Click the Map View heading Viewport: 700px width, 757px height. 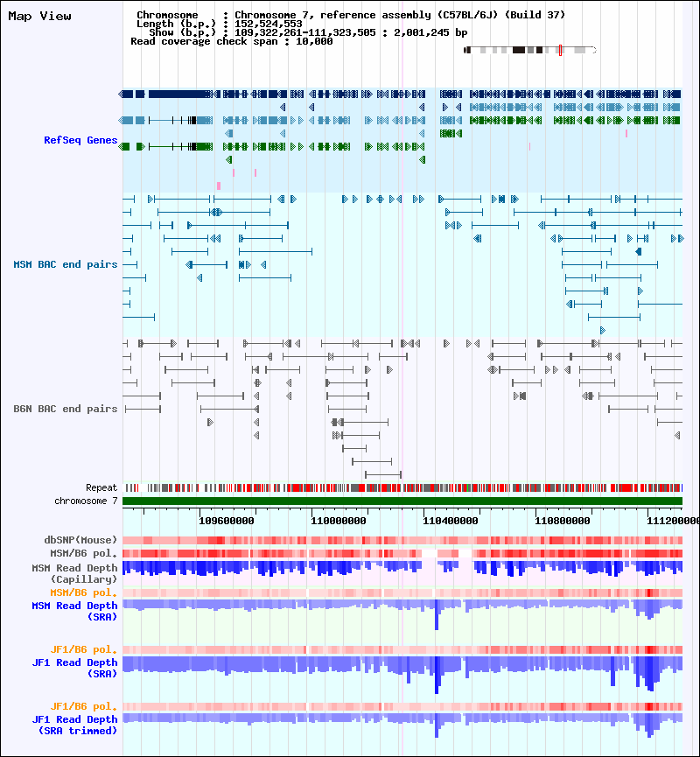click(x=39, y=16)
